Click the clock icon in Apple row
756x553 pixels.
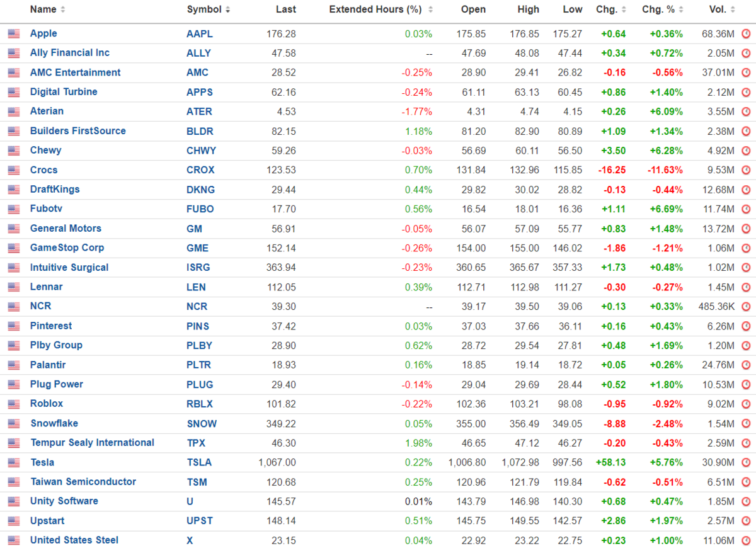[746, 34]
